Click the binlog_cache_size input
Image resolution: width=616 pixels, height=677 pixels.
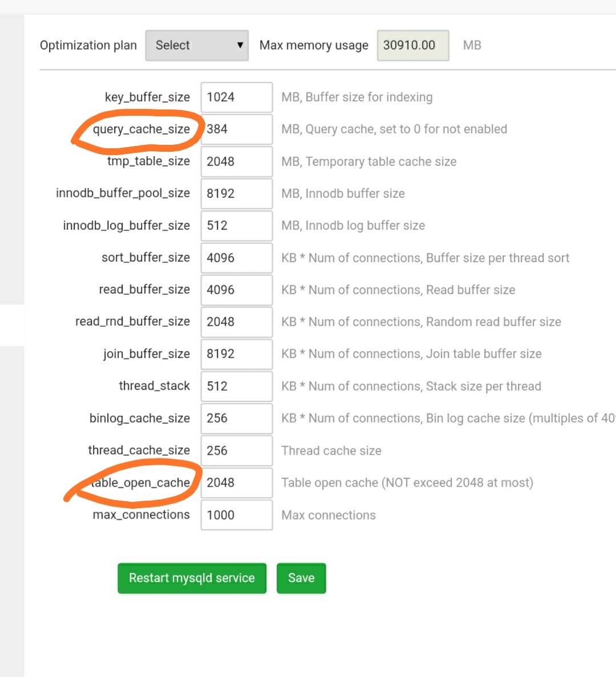(236, 418)
